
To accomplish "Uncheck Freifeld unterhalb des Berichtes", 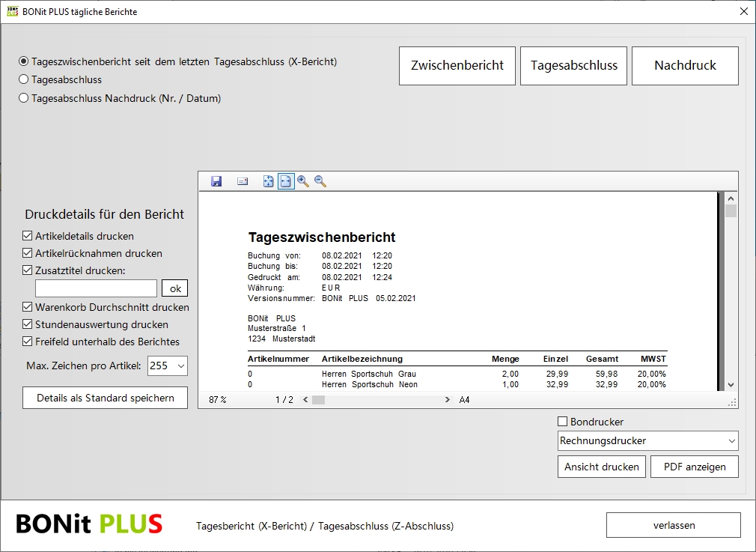I will coord(28,342).
